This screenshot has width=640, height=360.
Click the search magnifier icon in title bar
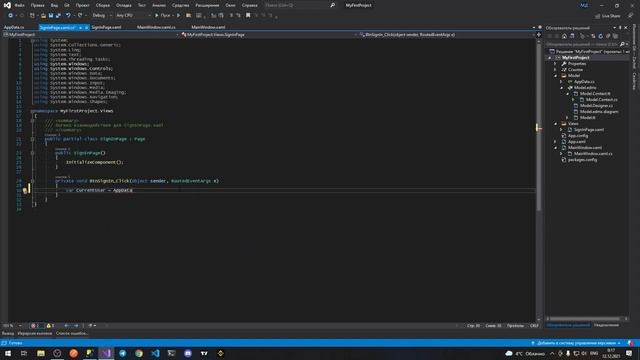click(x=332, y=5)
